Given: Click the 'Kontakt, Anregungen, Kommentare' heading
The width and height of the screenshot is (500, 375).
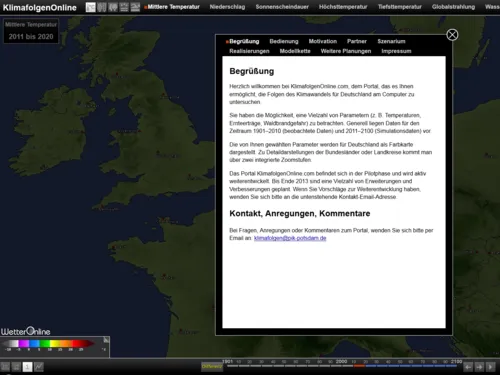Looking at the screenshot, I should click(x=300, y=213).
